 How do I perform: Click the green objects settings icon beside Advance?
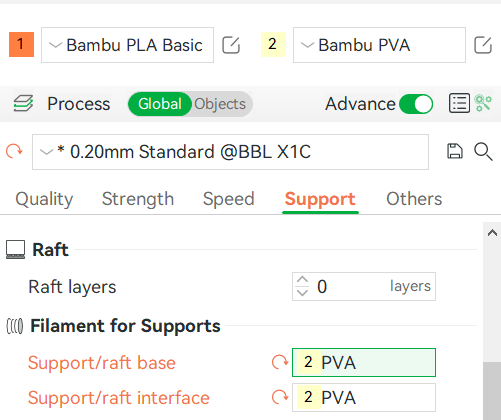click(x=483, y=103)
